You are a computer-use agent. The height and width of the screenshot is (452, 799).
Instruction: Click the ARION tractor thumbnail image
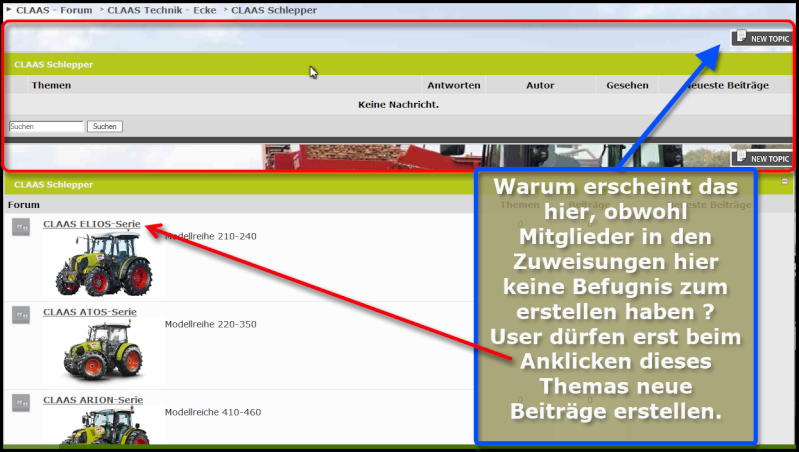tap(105, 426)
